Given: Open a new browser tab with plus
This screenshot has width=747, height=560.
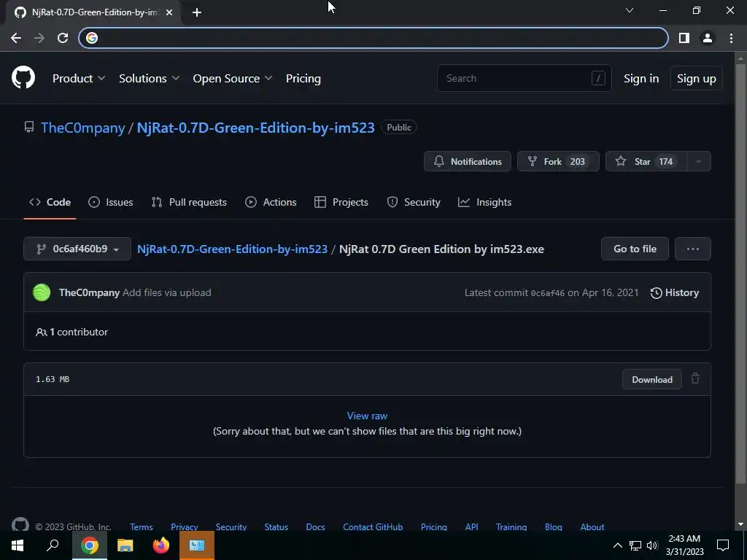Looking at the screenshot, I should (197, 12).
